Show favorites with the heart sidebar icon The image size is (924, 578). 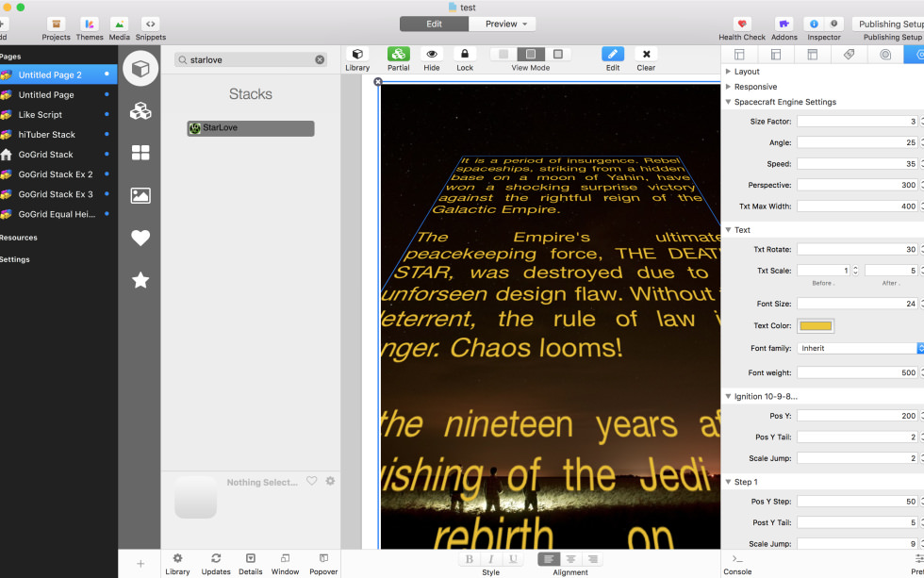(x=140, y=238)
